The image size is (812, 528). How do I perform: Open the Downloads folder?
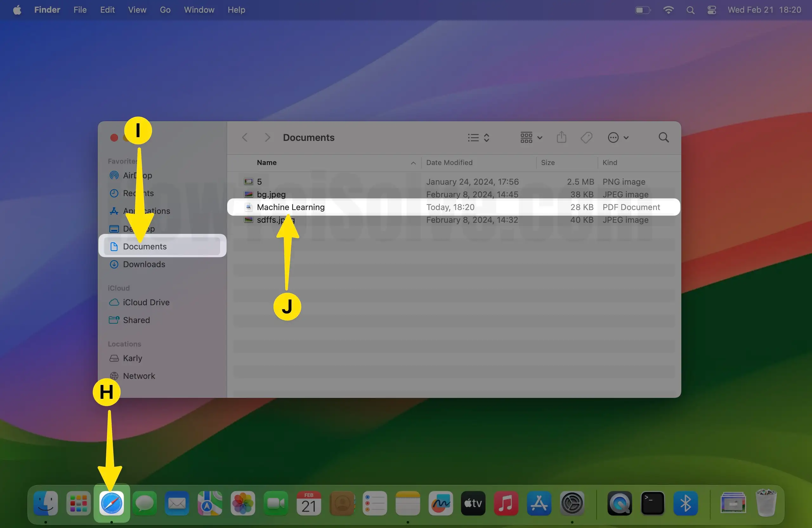click(144, 264)
